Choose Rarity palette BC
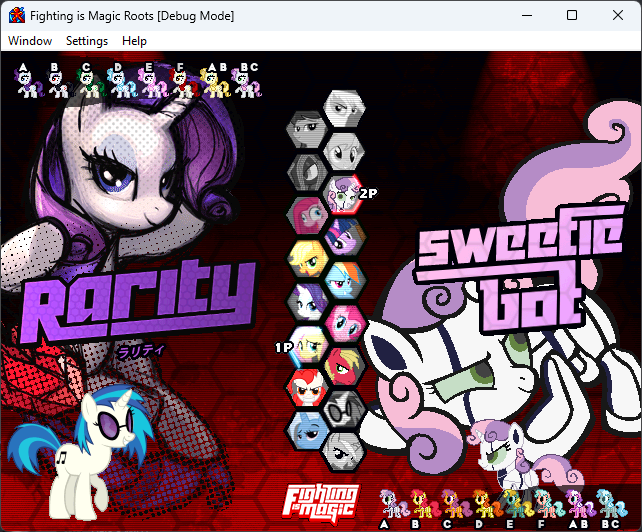 point(246,81)
